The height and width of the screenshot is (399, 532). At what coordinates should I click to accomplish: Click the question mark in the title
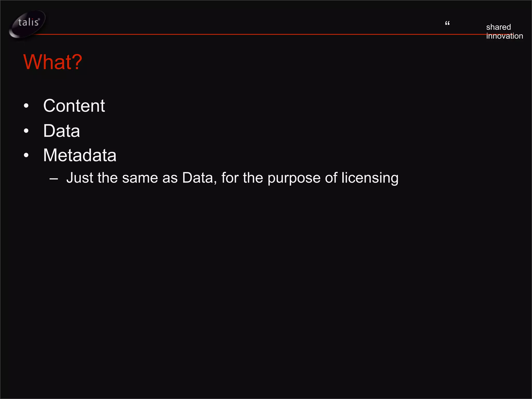(x=77, y=62)
